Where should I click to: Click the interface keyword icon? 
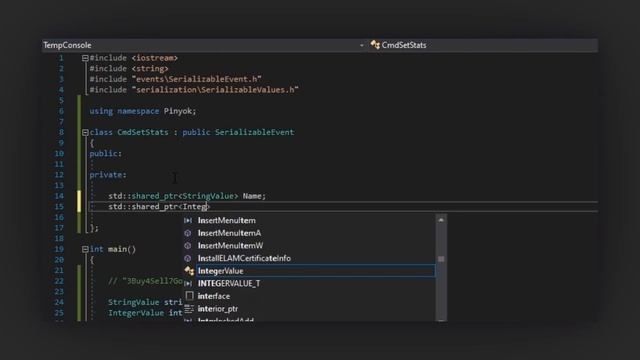[x=189, y=296]
